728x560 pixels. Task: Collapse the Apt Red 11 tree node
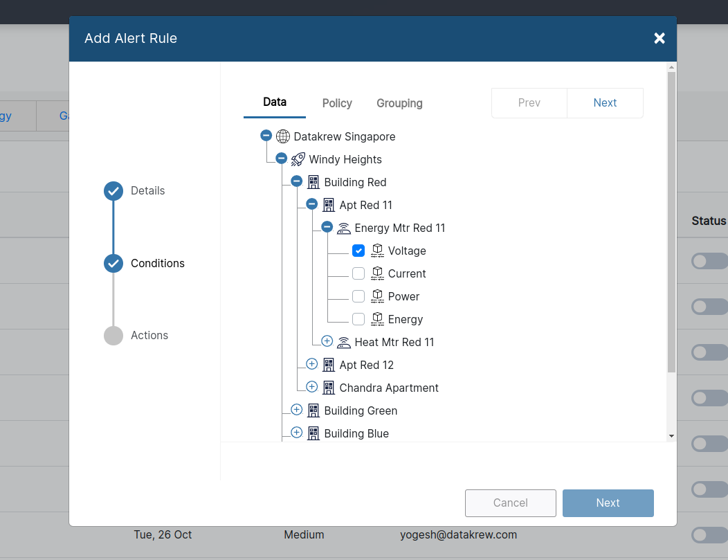[311, 204]
